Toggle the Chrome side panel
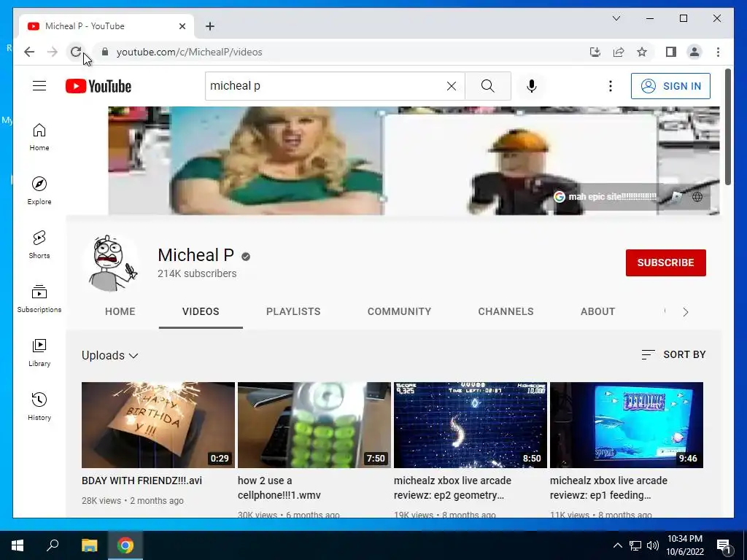The height and width of the screenshot is (560, 747). coord(671,52)
